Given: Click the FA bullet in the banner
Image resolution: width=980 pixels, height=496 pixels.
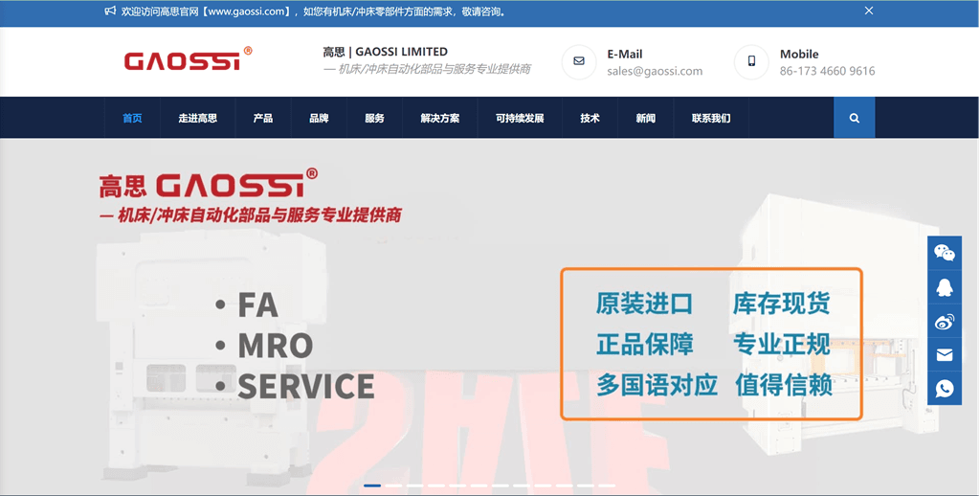Looking at the screenshot, I should coord(246,305).
